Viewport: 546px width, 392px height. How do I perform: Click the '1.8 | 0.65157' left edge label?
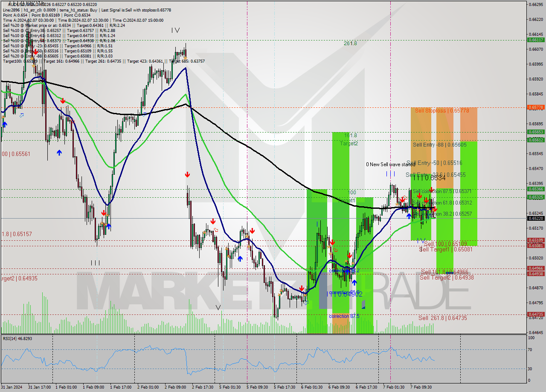click(x=16, y=234)
